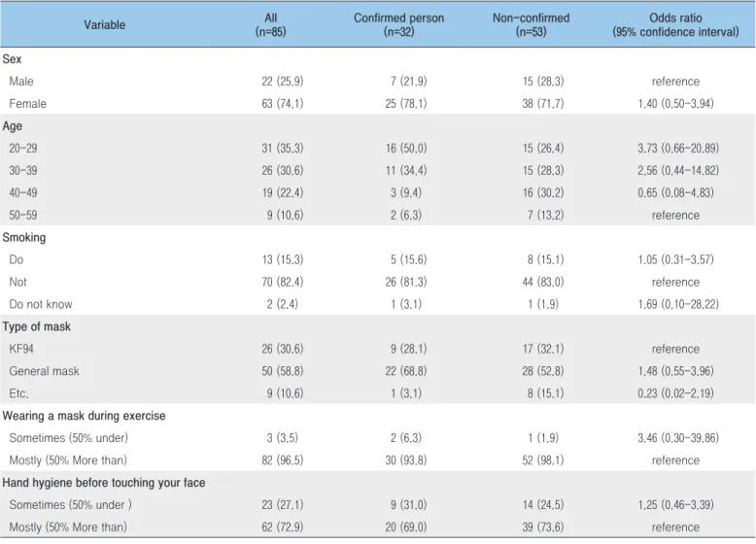Viewport: 756px width, 544px height.
Task: Click the 'Confirmed person (n=32)' header
Action: tap(398, 25)
